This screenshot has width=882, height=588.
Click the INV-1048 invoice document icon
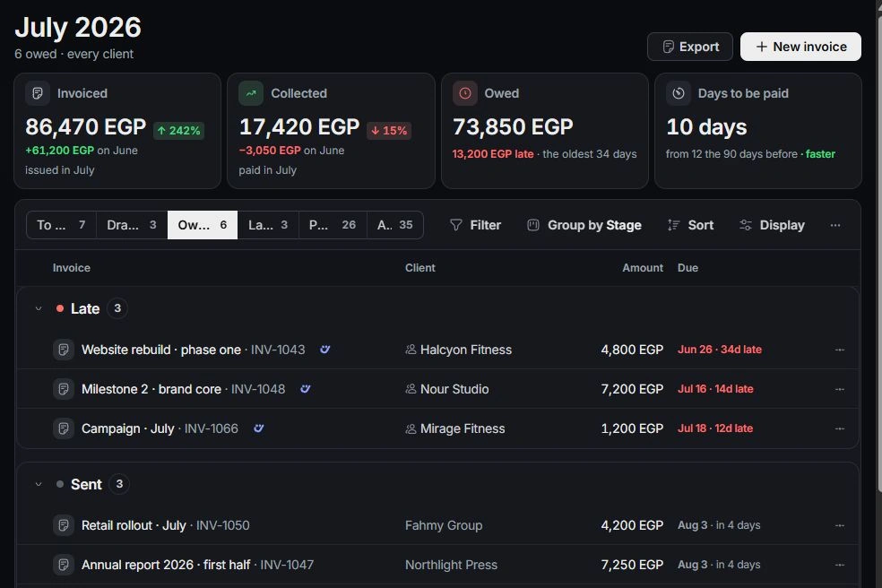tap(64, 389)
